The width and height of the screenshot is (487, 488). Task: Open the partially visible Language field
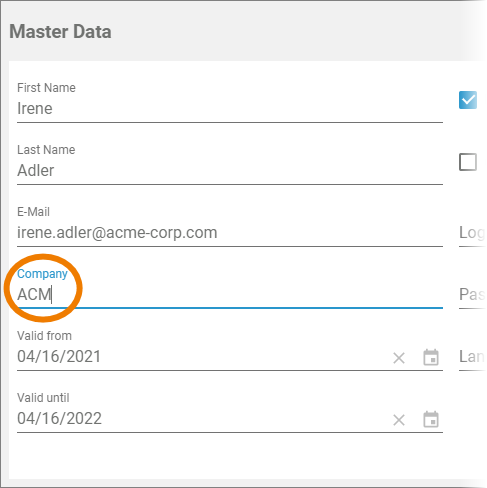click(x=472, y=357)
